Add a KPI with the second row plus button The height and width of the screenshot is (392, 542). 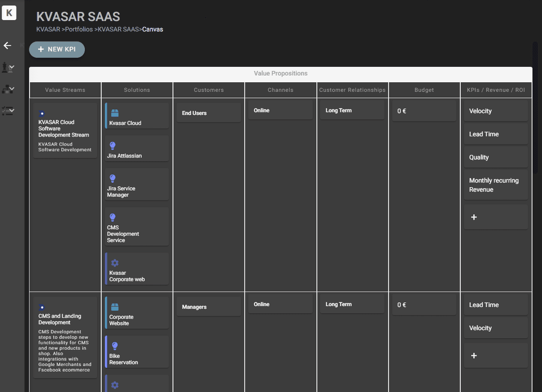coord(495,356)
